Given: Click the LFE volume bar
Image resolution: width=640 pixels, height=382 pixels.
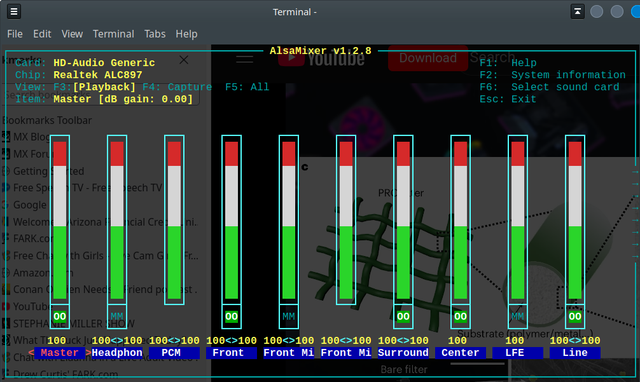Looking at the screenshot, I should [x=518, y=220].
